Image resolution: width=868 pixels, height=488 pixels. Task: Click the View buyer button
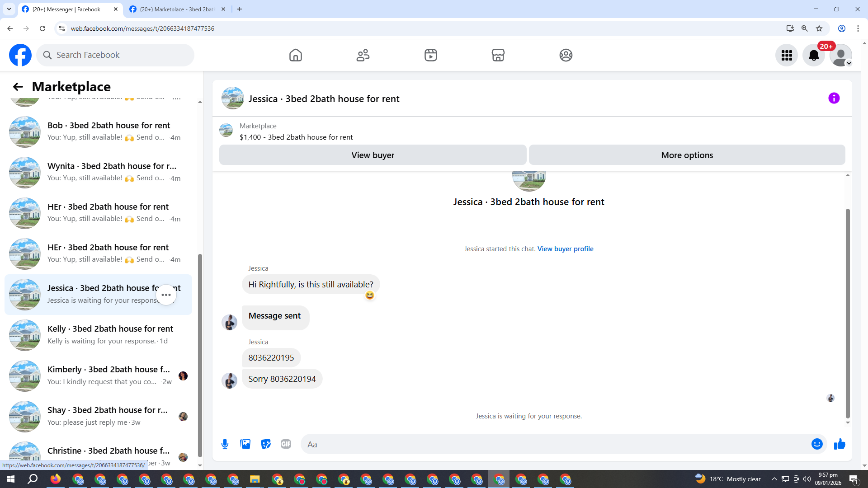[373, 155]
